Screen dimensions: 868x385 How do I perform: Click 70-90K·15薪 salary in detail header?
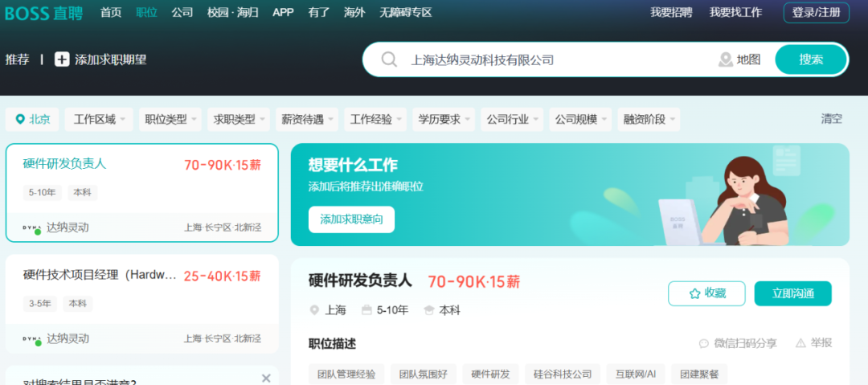(x=474, y=282)
